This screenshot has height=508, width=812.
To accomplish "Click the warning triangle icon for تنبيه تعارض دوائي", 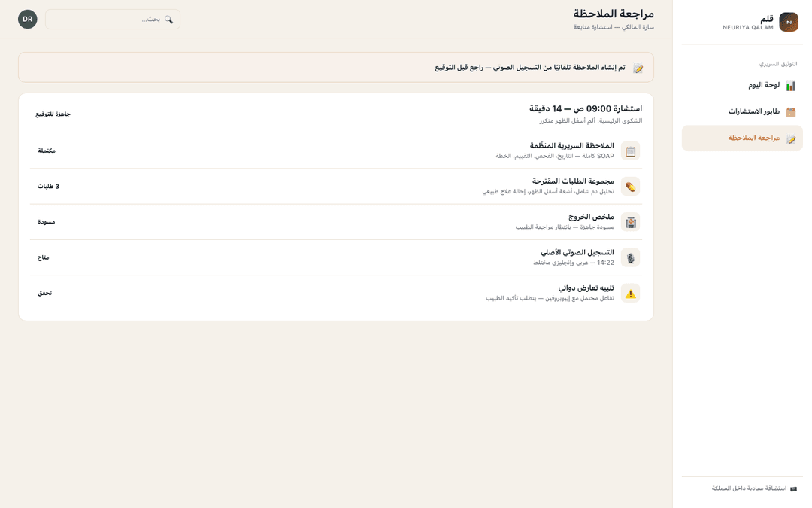I will [x=630, y=294].
